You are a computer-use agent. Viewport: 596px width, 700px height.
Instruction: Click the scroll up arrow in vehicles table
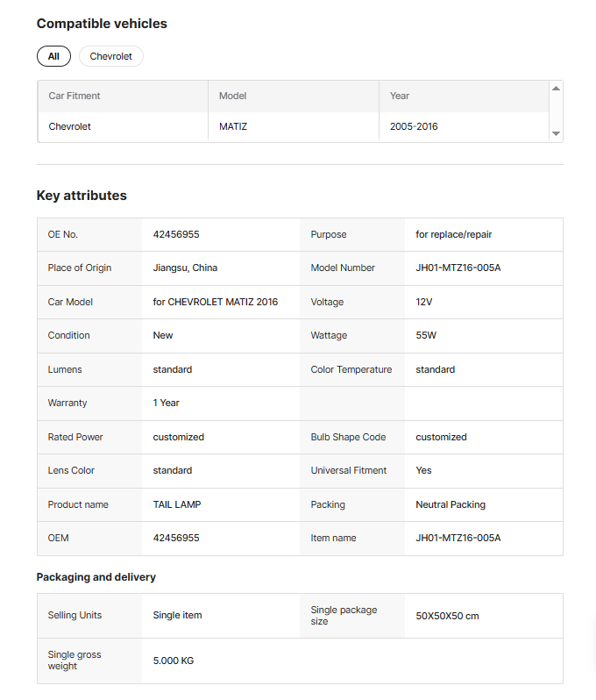coord(556,89)
